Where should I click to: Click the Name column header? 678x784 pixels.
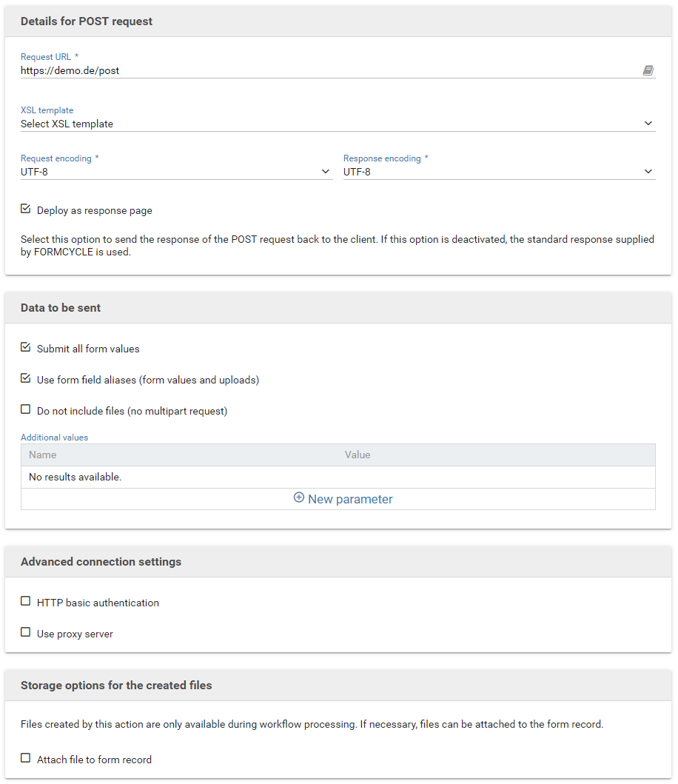42,455
